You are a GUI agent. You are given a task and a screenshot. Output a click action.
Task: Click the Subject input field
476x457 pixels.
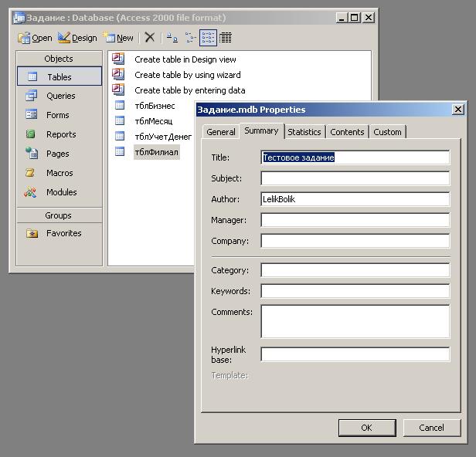(x=355, y=178)
